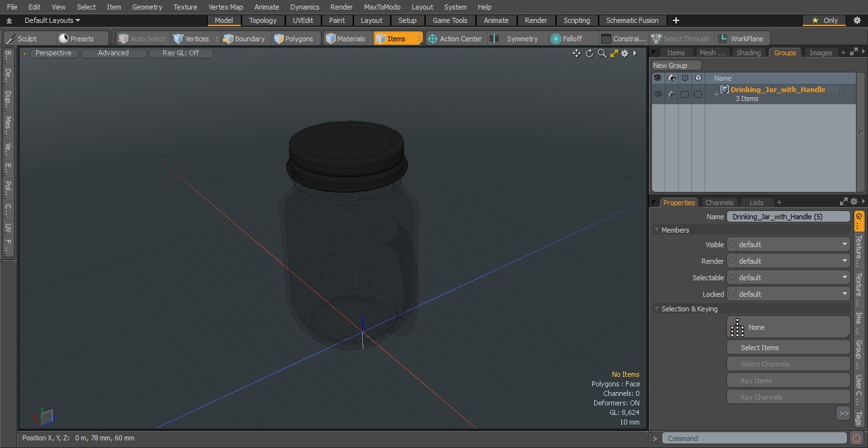Click the home icon beside Default Layouts
The image size is (868, 448).
tap(9, 20)
